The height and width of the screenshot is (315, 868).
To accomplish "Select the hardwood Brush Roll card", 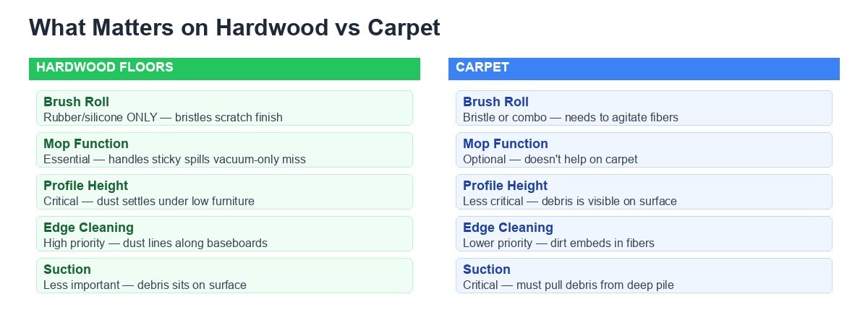I will [224, 108].
